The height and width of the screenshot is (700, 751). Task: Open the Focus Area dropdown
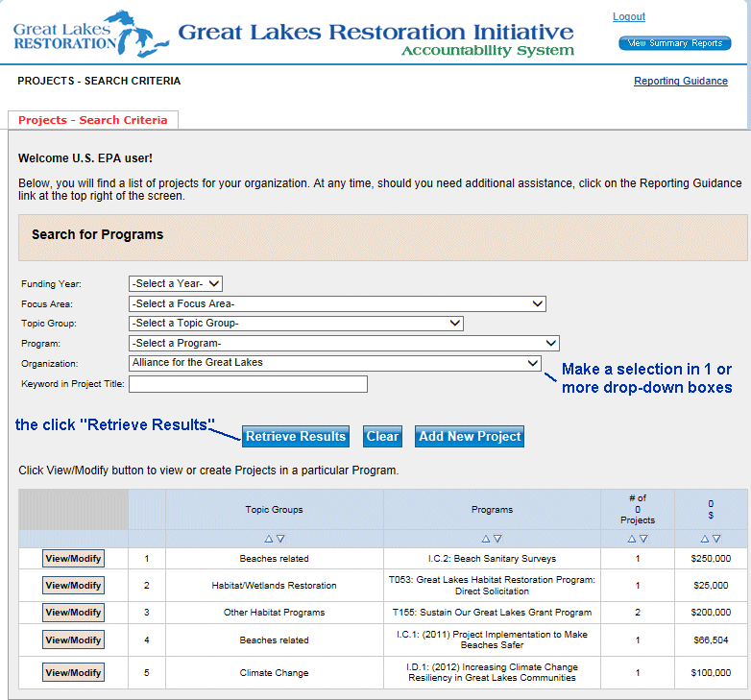click(337, 303)
